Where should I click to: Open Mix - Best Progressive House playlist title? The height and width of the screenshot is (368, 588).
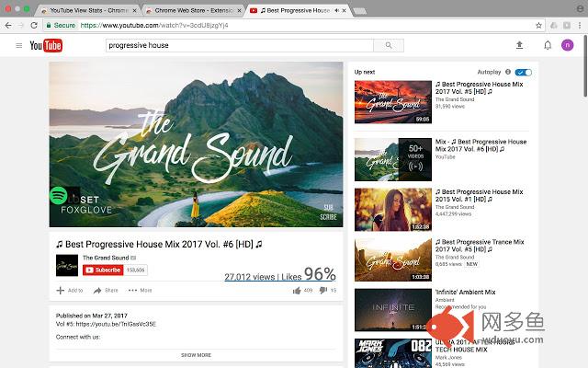pyautogui.click(x=481, y=145)
